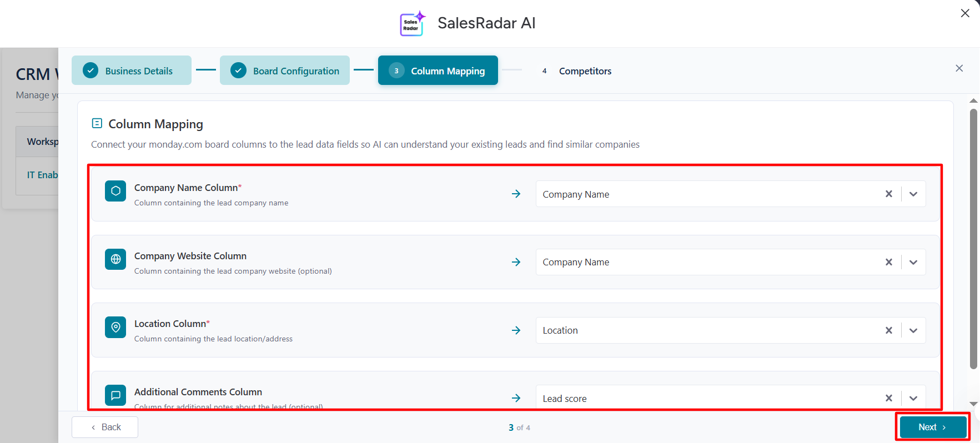Image resolution: width=980 pixels, height=443 pixels.
Task: Expand the Company Name Column dropdown
Action: pyautogui.click(x=913, y=194)
